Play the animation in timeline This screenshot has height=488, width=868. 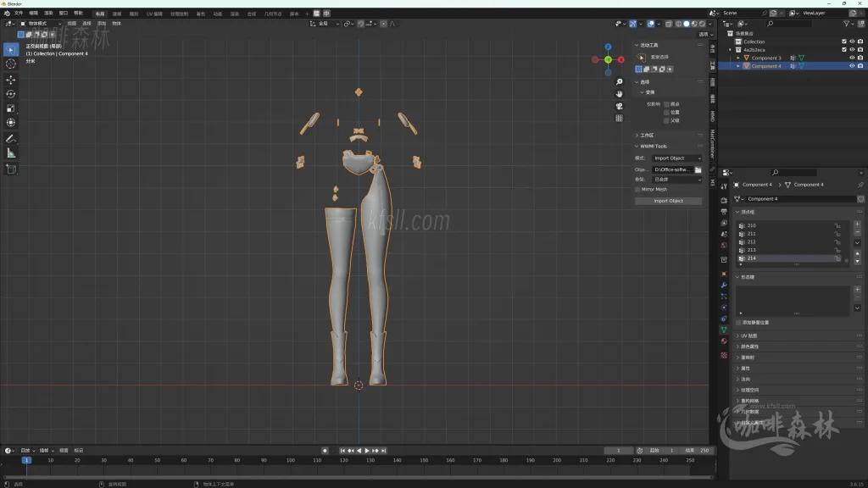366,451
